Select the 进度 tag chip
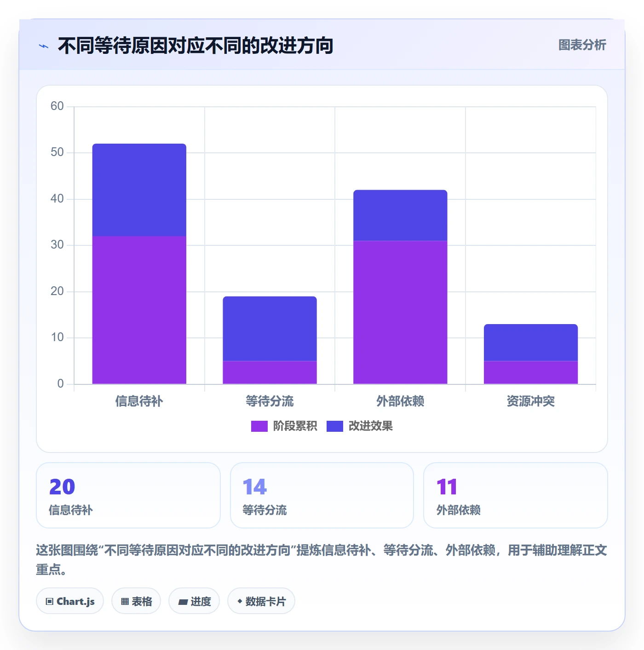The image size is (644, 650). coord(194,601)
